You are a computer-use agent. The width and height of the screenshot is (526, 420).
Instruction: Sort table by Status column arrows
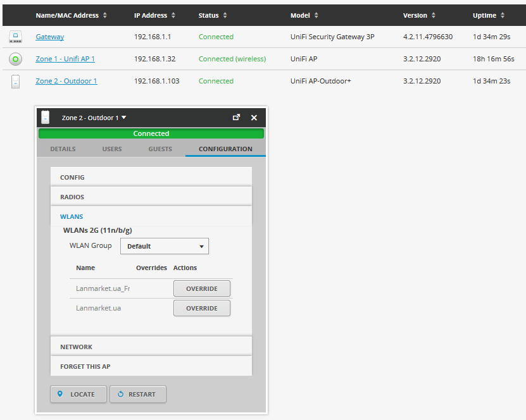(225, 15)
